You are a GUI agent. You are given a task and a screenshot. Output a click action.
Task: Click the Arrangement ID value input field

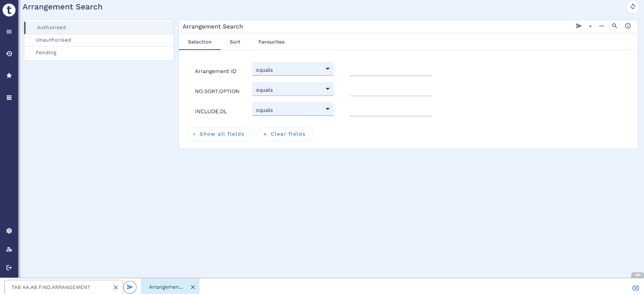(391, 70)
